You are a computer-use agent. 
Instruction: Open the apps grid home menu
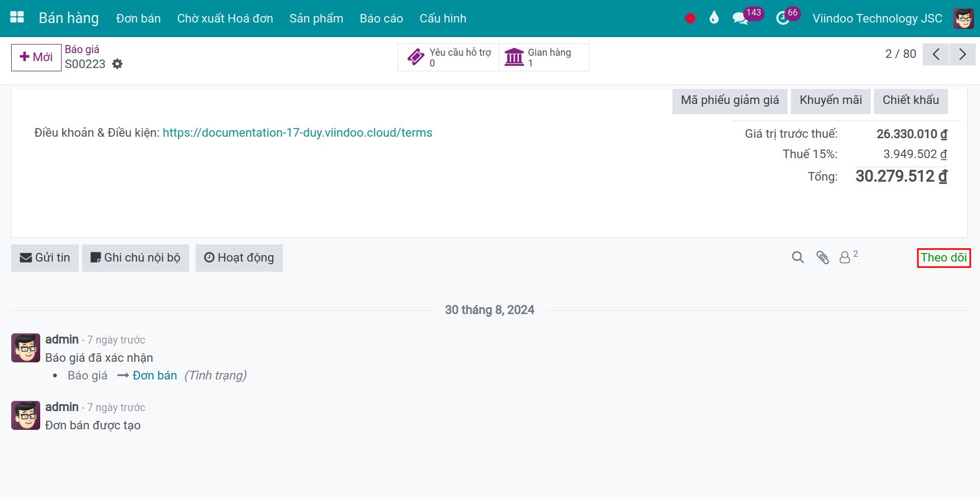(x=17, y=18)
